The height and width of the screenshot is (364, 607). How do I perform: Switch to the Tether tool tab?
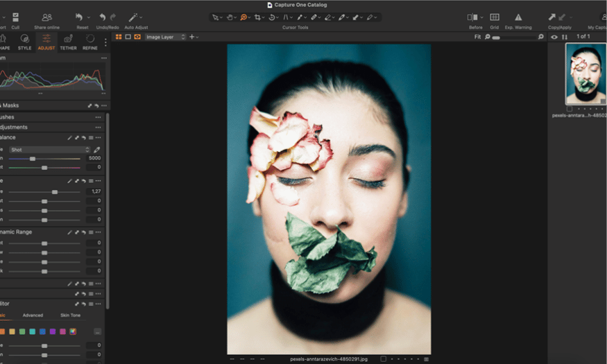tap(68, 42)
